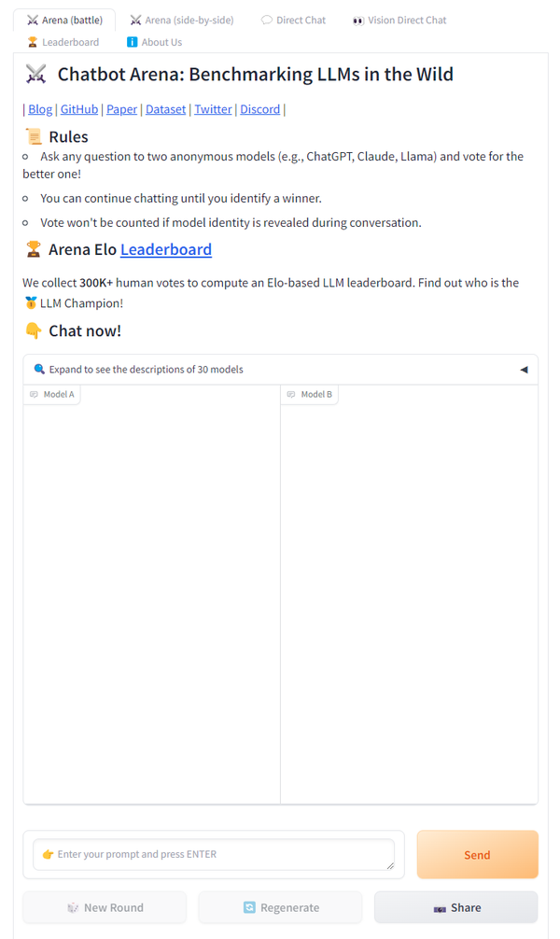Click the Model B chat label icon

pyautogui.click(x=292, y=395)
